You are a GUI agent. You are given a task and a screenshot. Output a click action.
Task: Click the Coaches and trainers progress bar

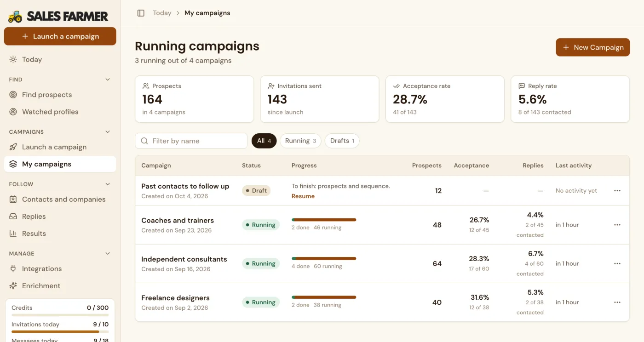click(324, 220)
